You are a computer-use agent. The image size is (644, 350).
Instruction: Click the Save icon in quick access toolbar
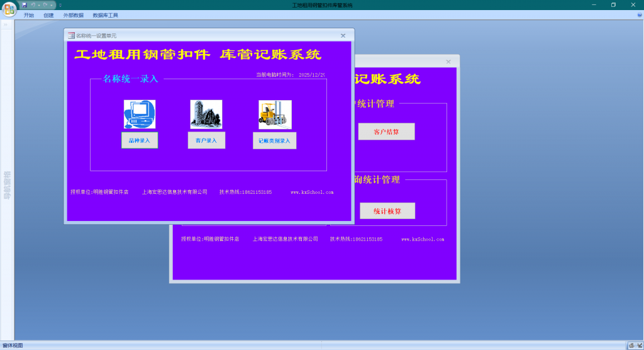25,5
